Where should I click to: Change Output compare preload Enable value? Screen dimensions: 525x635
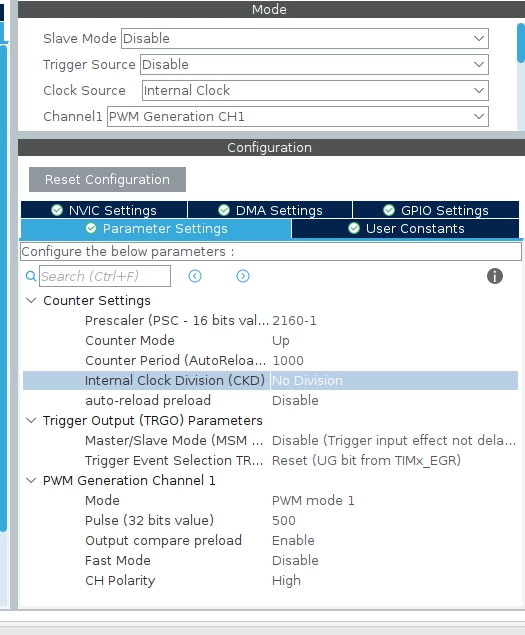293,541
